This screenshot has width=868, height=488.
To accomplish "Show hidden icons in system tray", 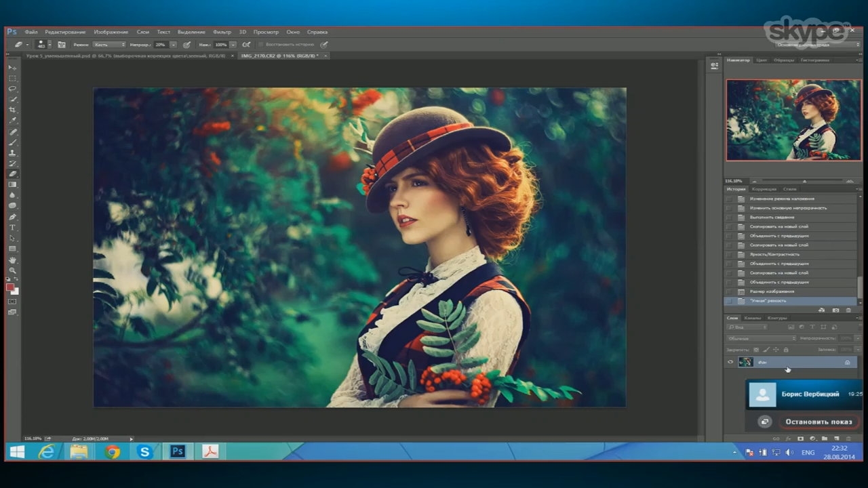I will pyautogui.click(x=735, y=452).
